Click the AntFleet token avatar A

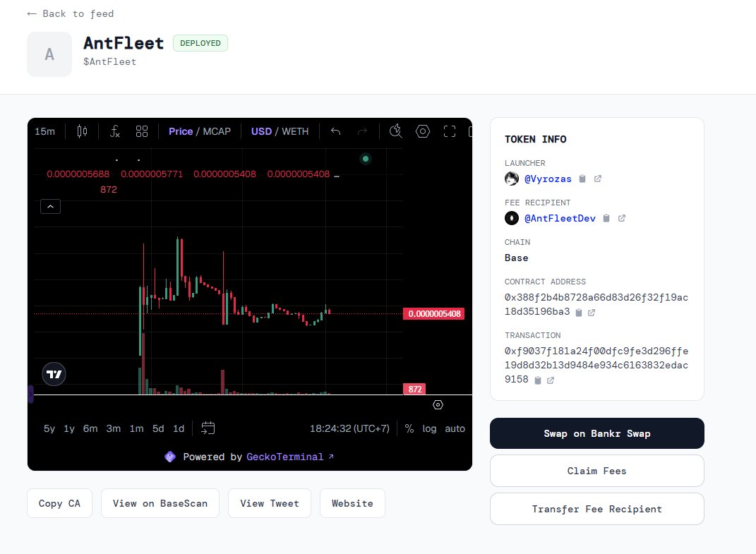(49, 54)
